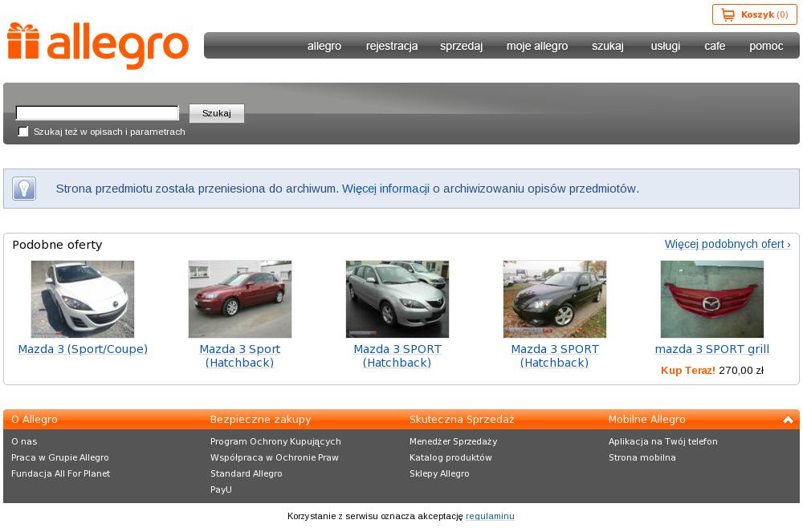This screenshot has width=803, height=532.
Task: Enable Szukaj też w opisach i parametrach
Action: tap(23, 132)
